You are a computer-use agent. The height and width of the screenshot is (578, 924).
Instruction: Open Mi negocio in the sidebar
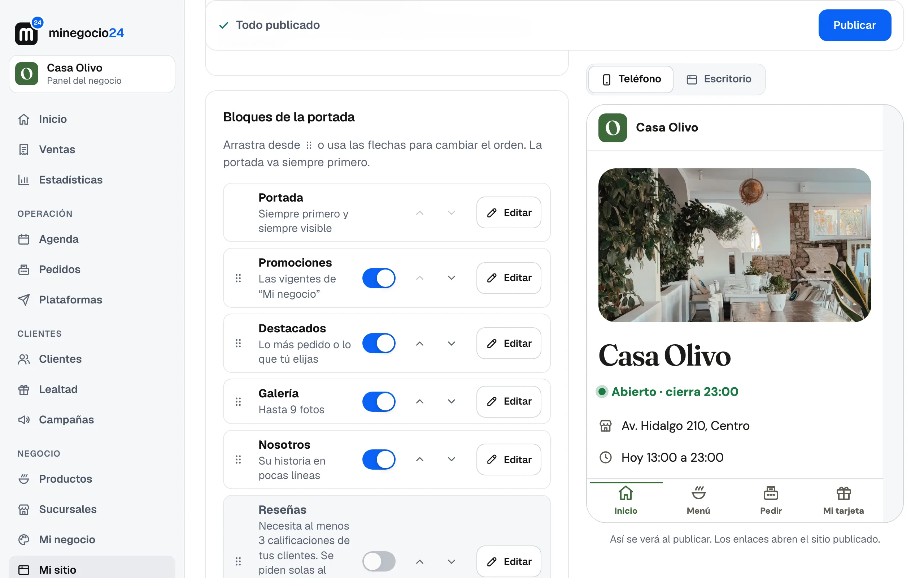[x=92, y=539]
